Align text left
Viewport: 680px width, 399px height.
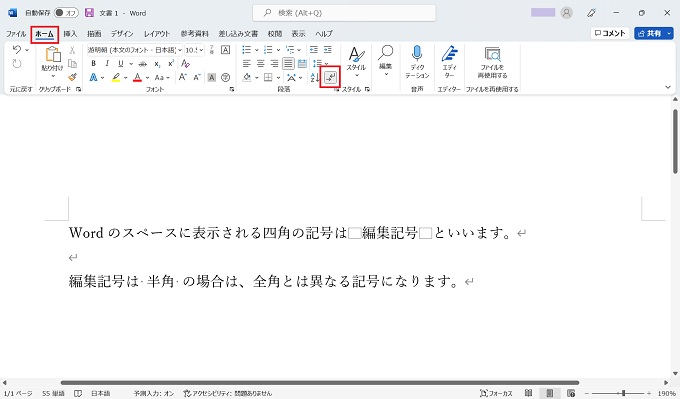pos(246,64)
